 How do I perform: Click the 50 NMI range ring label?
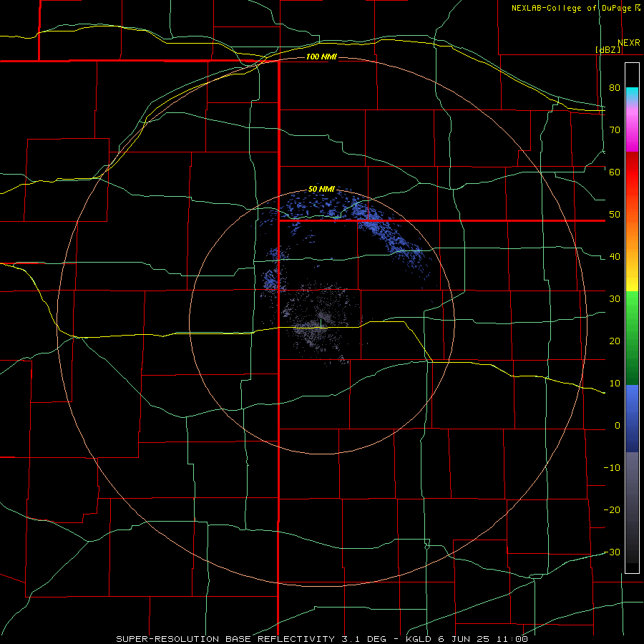point(321,190)
